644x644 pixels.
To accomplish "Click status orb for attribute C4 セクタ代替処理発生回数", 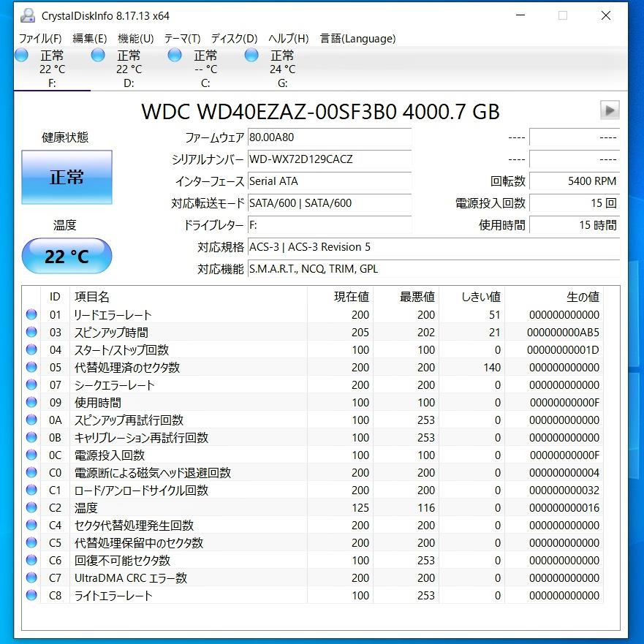I will click(31, 525).
